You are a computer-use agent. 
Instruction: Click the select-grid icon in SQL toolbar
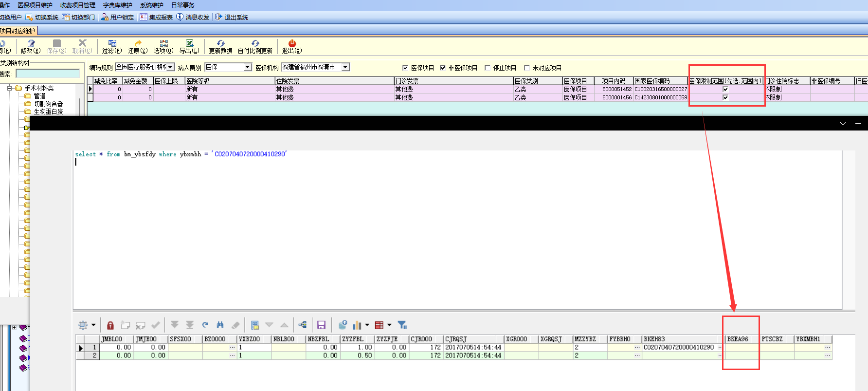pyautogui.click(x=83, y=325)
